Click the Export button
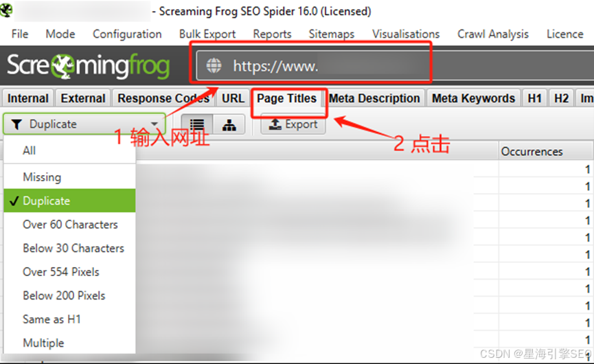The image size is (594, 364). [x=293, y=124]
